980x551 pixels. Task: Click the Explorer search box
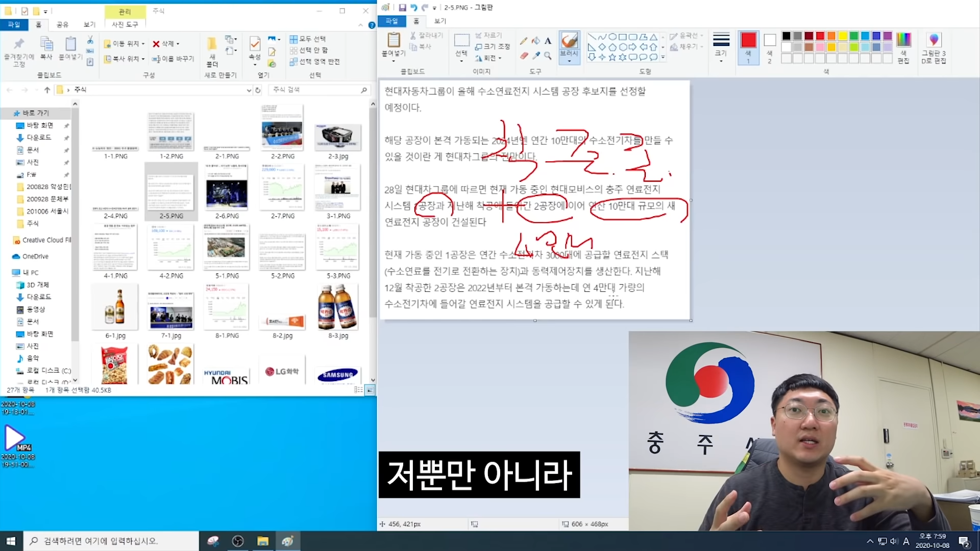click(318, 90)
